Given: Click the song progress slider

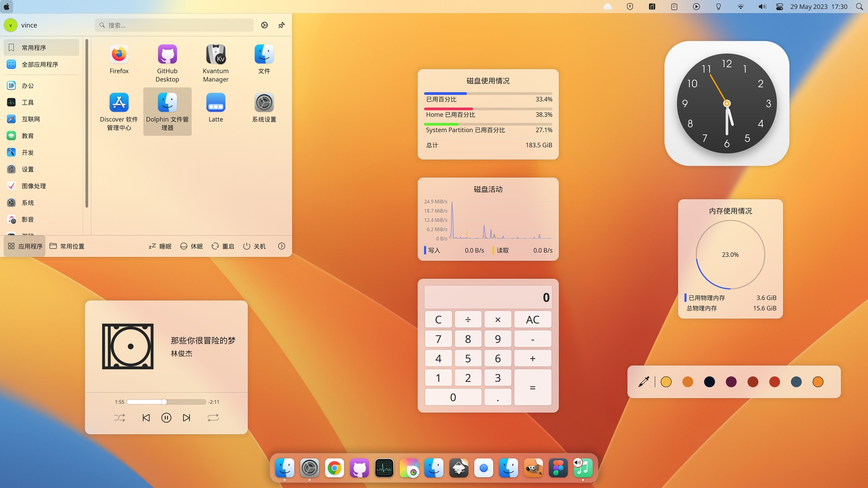Looking at the screenshot, I should 166,402.
